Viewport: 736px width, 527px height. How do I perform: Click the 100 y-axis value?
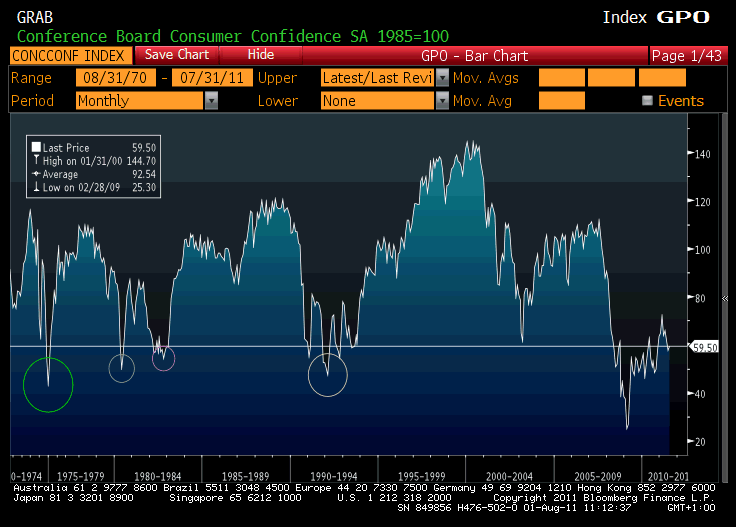[x=703, y=250]
